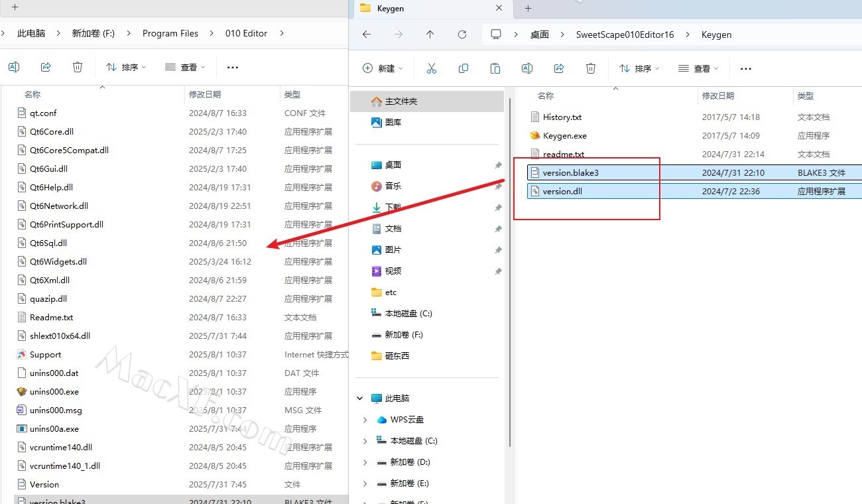Add new tab in Keygen window
This screenshot has height=504, width=862.
(528, 9)
